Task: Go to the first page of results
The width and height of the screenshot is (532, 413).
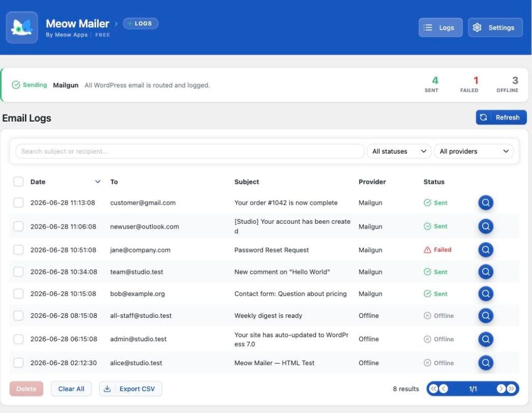Action: (433, 389)
